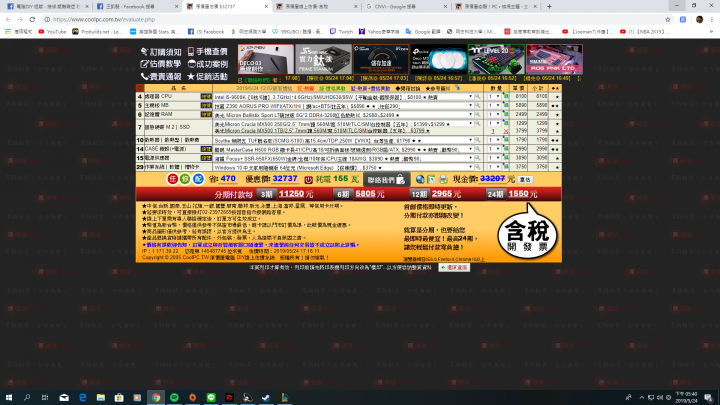Image resolution: width=720 pixels, height=405 pixels.
Task: Click the magnifier icon on the motherboard row
Action: pos(478,106)
